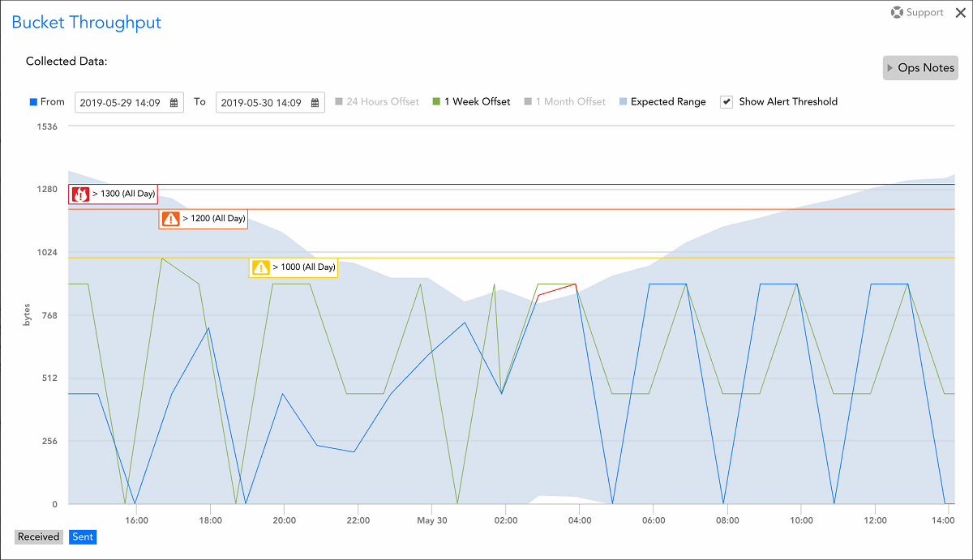Viewport: 973px width, 560px height.
Task: Click inside the From date input field
Action: point(122,102)
